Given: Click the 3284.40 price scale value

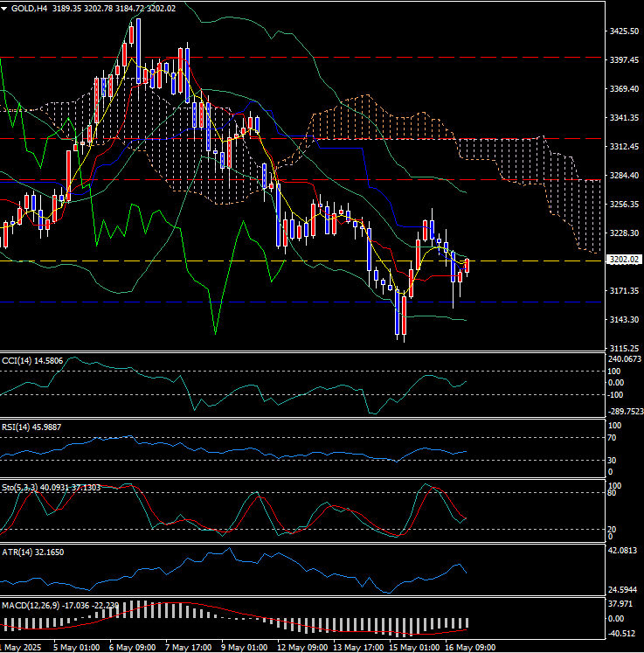Looking at the screenshot, I should pyautogui.click(x=624, y=176).
